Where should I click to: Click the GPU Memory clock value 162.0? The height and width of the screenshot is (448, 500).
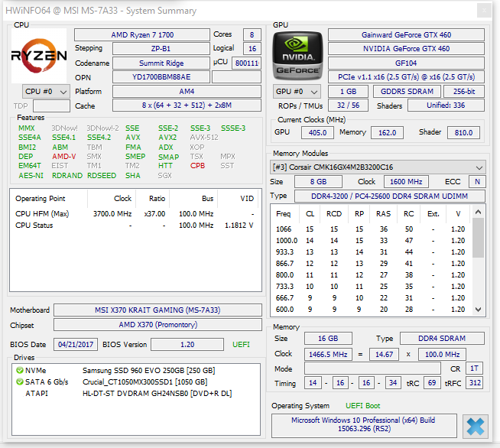[387, 133]
